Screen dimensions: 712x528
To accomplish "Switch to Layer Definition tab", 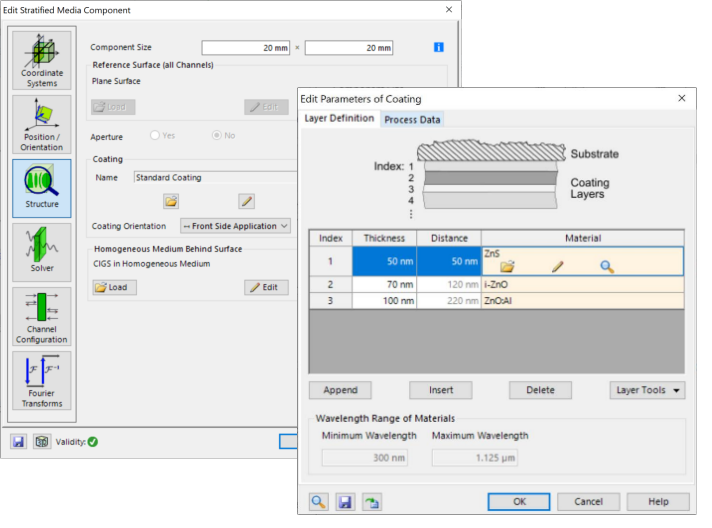I will tap(339, 119).
